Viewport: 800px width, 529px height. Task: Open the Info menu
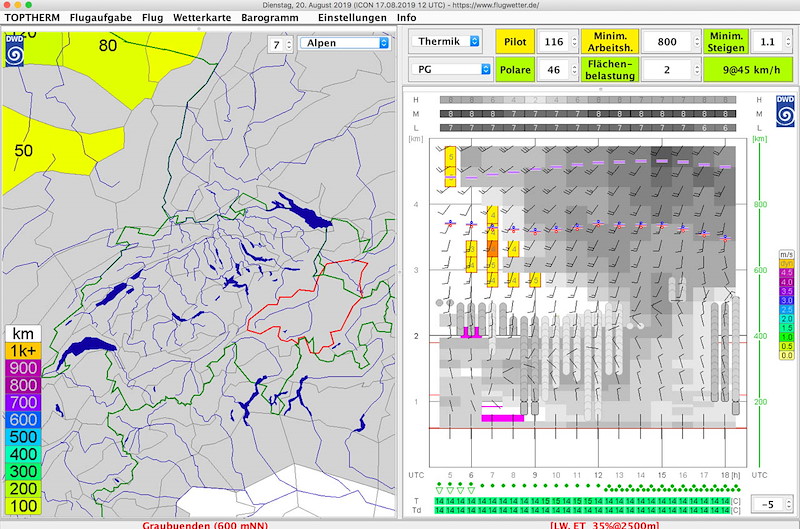(407, 17)
